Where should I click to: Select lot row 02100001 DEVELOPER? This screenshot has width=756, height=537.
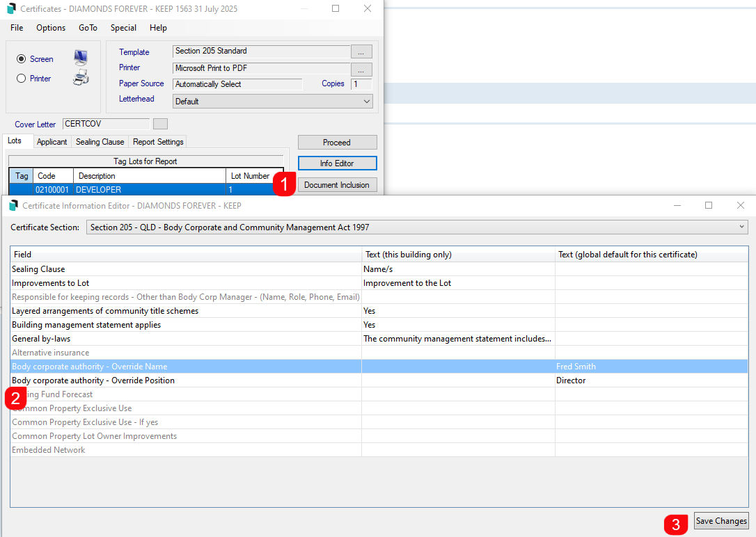pos(146,189)
